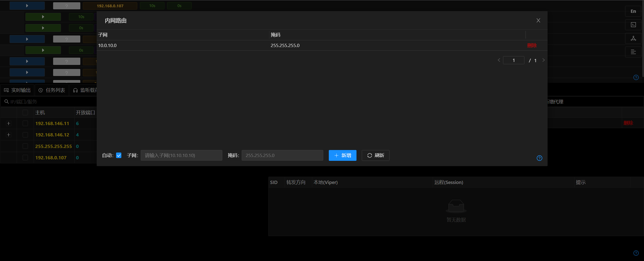
Task: Click host address 192.168.0.107 in table
Action: pyautogui.click(x=51, y=158)
